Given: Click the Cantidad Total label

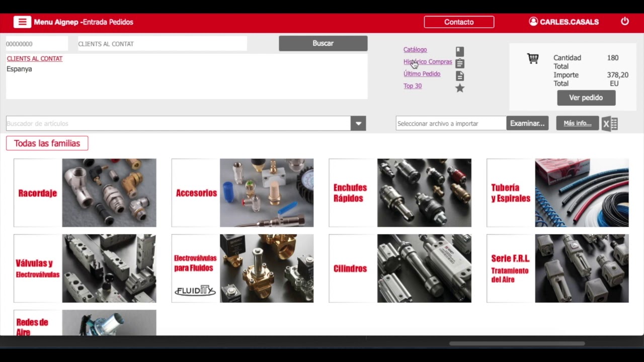Looking at the screenshot, I should pos(567,62).
